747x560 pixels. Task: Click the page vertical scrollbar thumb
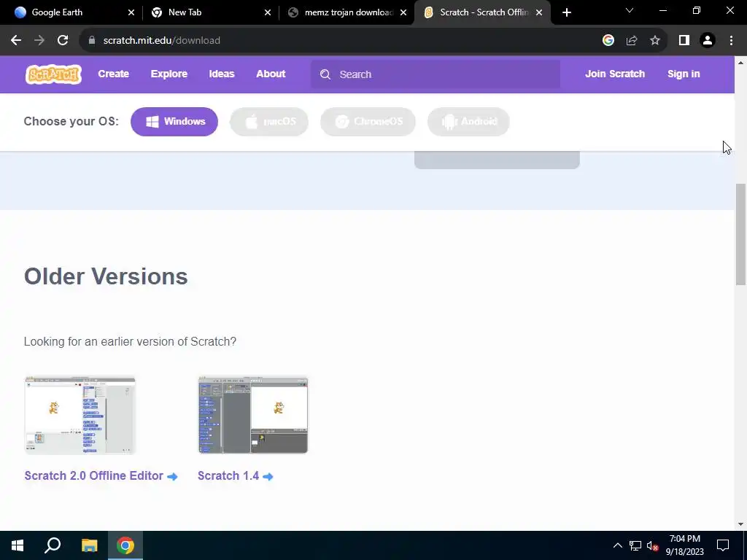coord(741,234)
